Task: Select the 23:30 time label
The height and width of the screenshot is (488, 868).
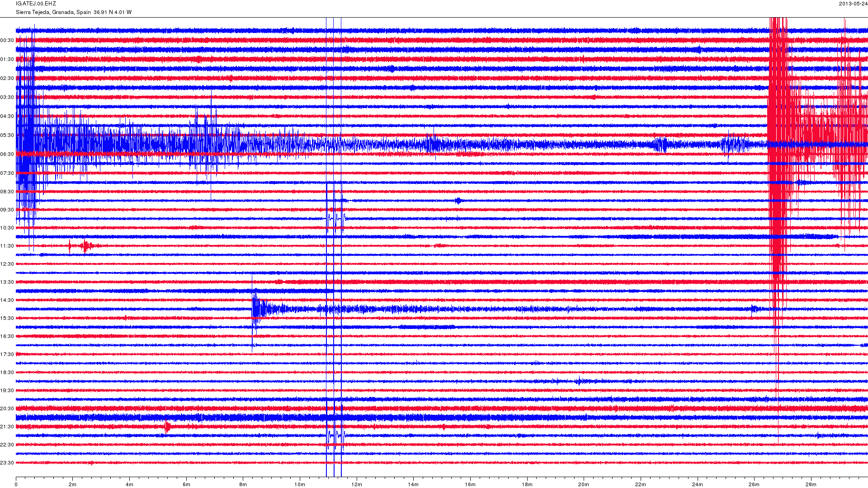Action: point(7,463)
